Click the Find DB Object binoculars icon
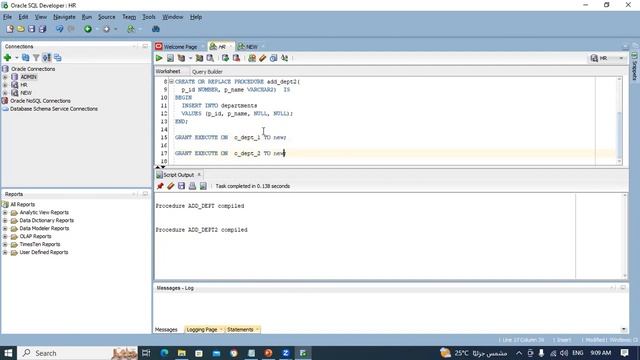 (156, 29)
